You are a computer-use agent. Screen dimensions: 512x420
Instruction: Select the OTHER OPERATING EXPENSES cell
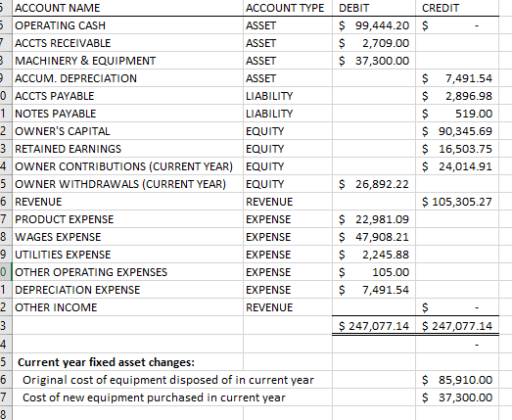tap(127, 272)
